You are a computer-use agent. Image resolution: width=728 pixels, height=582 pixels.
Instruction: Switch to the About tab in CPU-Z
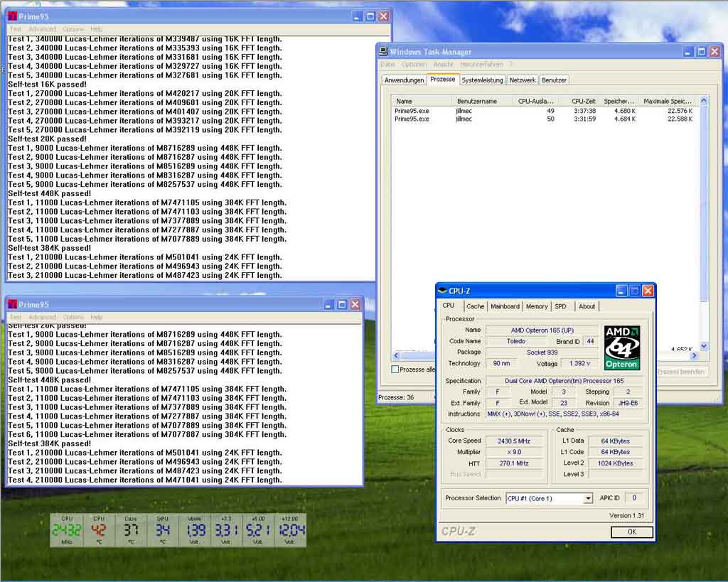(587, 306)
